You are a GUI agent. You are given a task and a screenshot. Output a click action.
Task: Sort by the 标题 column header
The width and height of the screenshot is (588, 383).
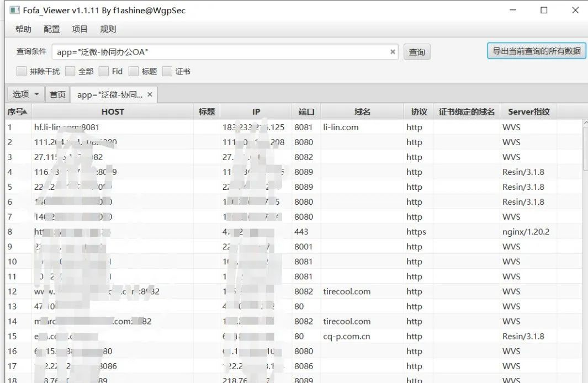coord(206,111)
